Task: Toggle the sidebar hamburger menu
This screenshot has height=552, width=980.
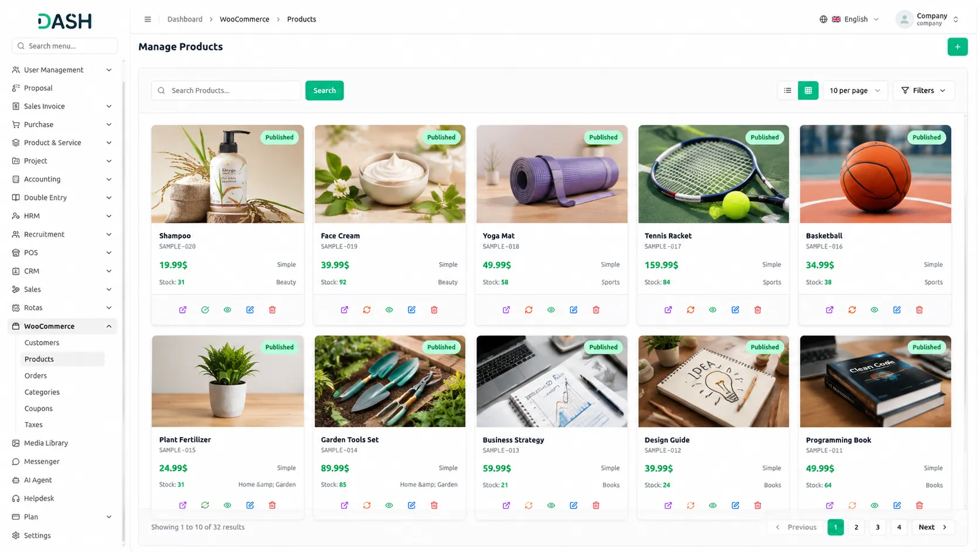Action: tap(148, 19)
